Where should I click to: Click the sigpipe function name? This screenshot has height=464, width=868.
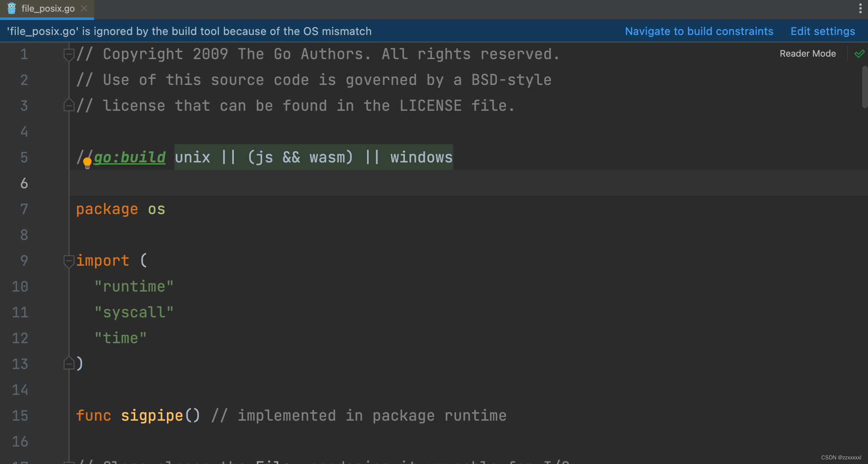point(152,416)
